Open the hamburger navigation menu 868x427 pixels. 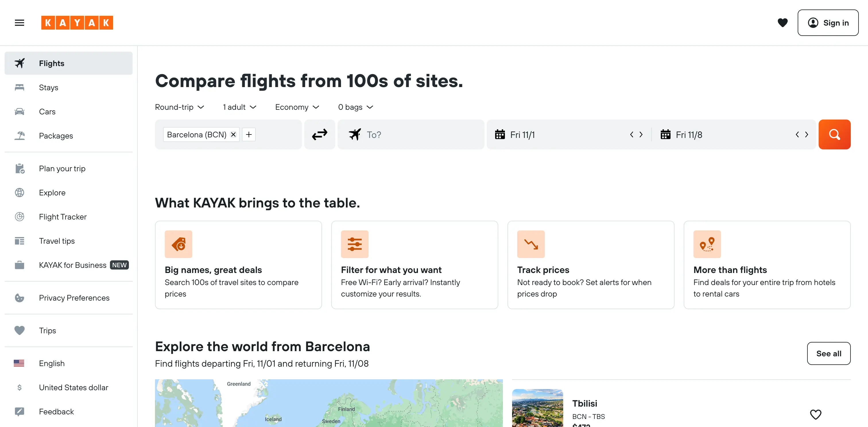pyautogui.click(x=20, y=23)
